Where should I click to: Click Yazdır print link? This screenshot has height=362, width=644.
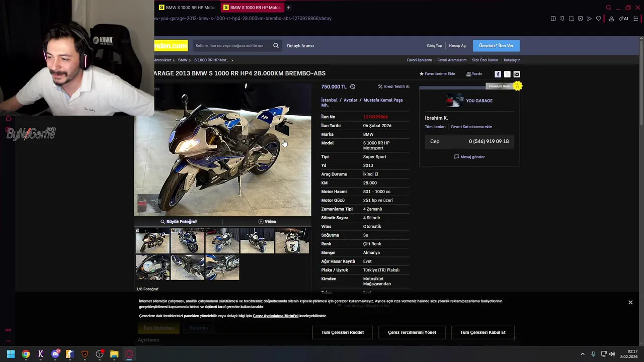[474, 74]
